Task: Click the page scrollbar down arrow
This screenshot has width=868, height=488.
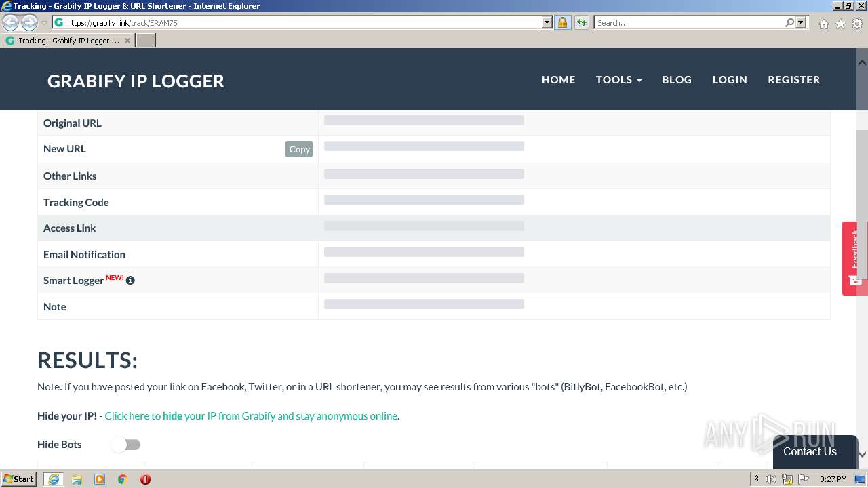Action: 862,454
